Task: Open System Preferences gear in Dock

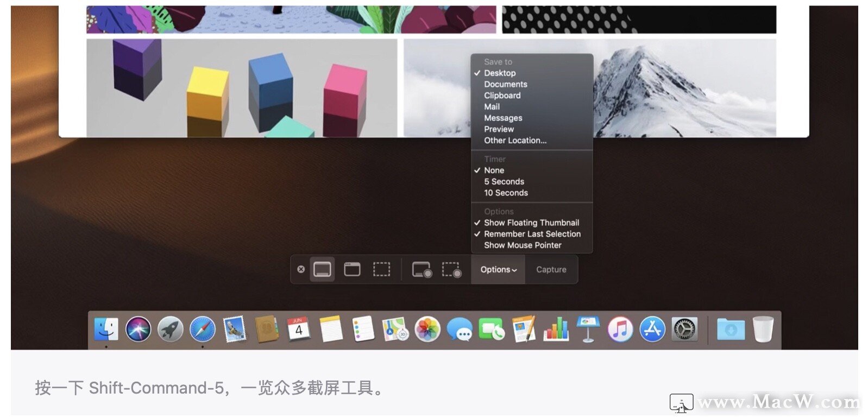Action: click(684, 330)
